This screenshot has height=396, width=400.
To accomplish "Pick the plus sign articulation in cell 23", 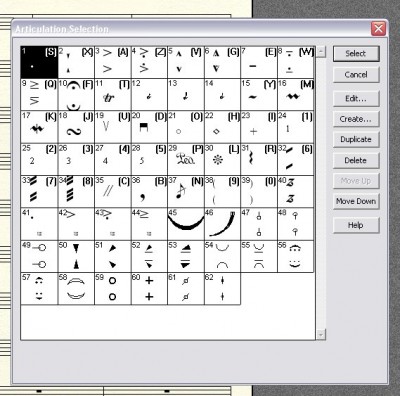I will tap(259, 127).
